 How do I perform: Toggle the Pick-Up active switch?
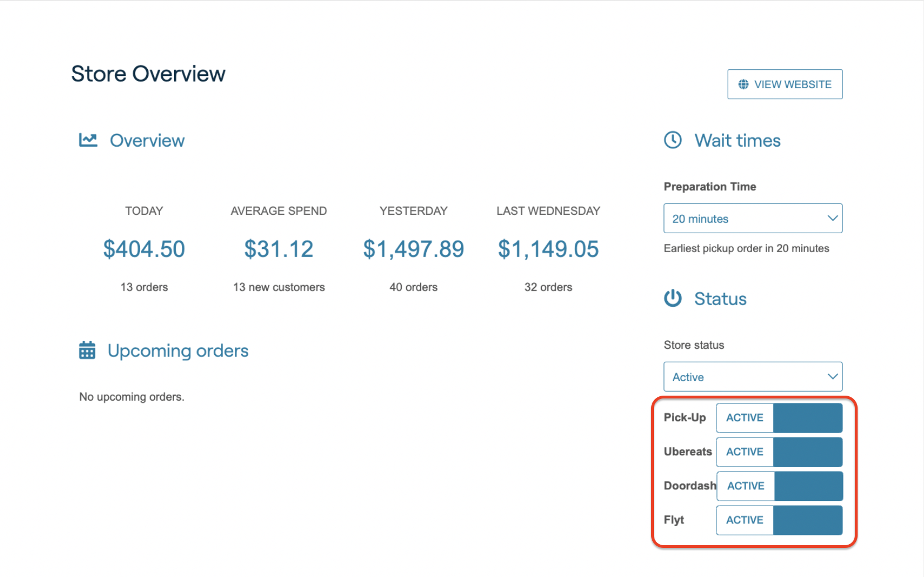pos(779,418)
